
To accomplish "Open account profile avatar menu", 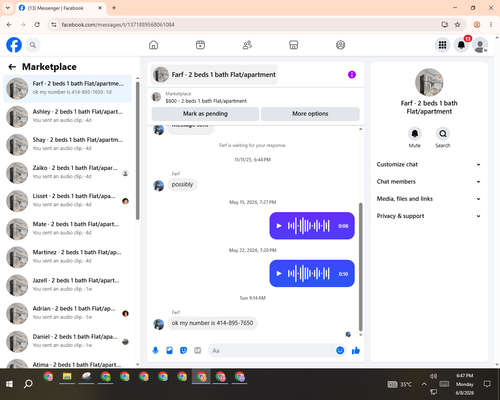I will [480, 45].
